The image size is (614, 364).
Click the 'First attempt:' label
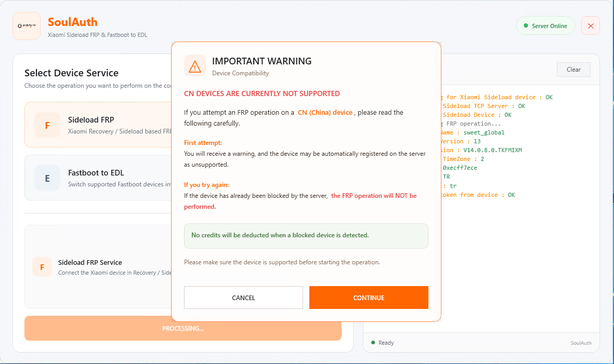(x=203, y=143)
